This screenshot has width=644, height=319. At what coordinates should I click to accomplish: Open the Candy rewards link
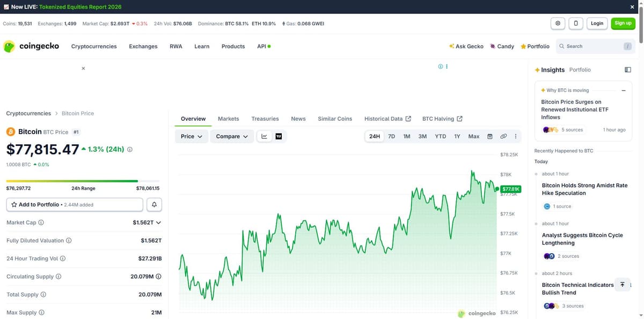click(502, 46)
